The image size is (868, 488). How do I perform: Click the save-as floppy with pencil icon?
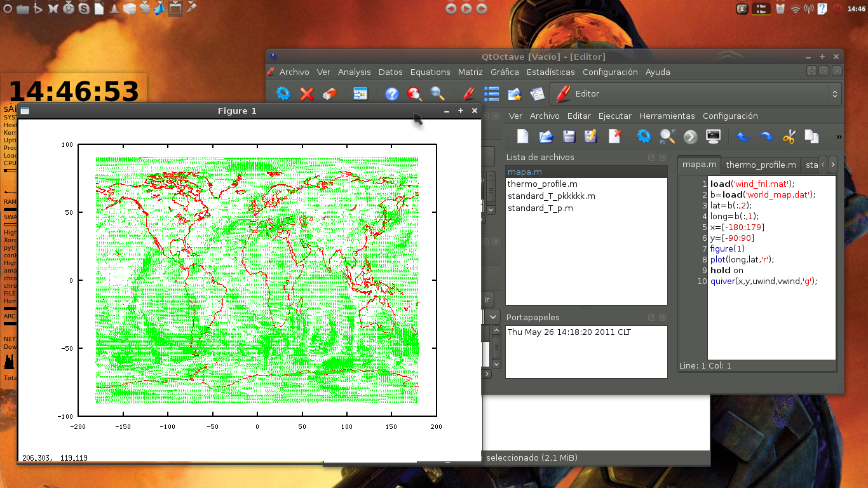(x=591, y=136)
